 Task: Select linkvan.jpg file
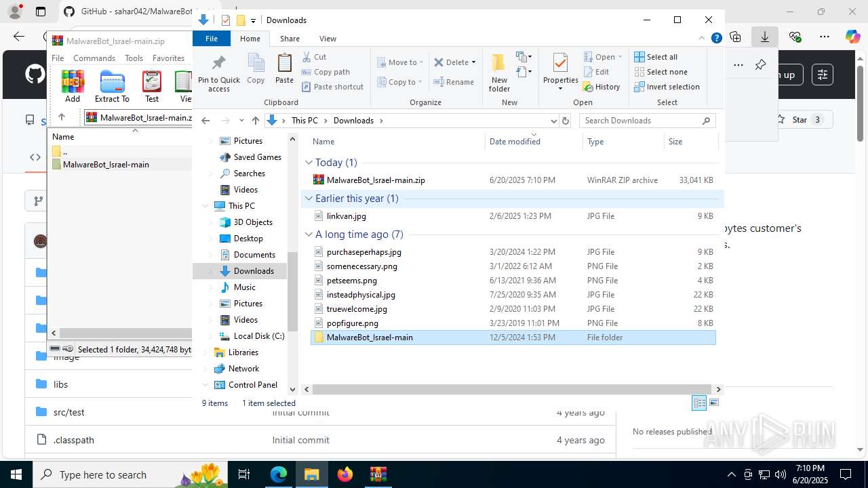coord(513,216)
